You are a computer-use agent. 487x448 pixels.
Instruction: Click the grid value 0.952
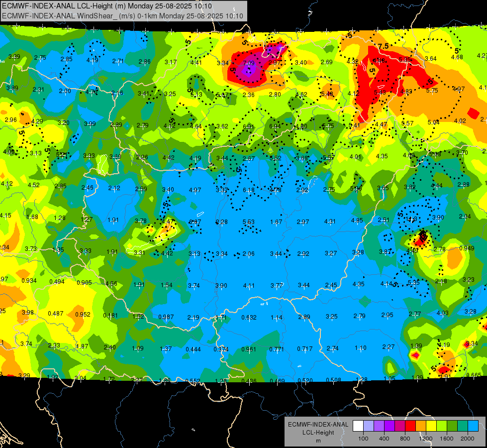click(83, 314)
